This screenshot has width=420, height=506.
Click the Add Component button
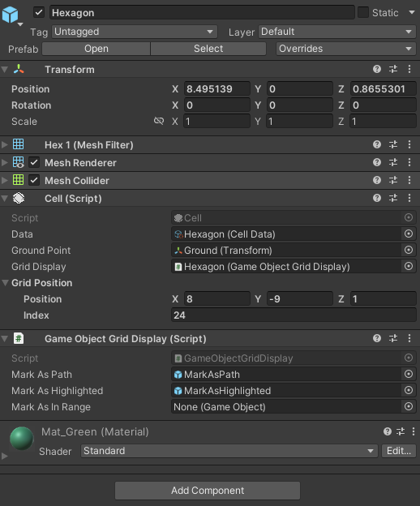tap(208, 490)
